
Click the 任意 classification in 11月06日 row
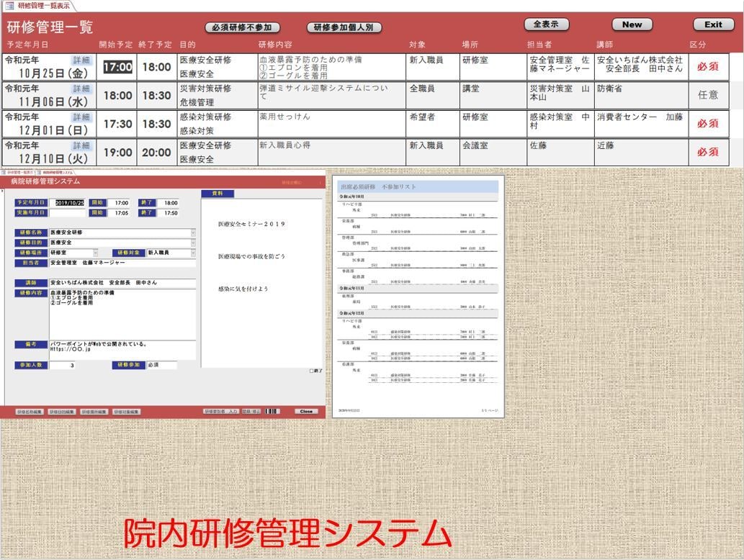click(708, 95)
